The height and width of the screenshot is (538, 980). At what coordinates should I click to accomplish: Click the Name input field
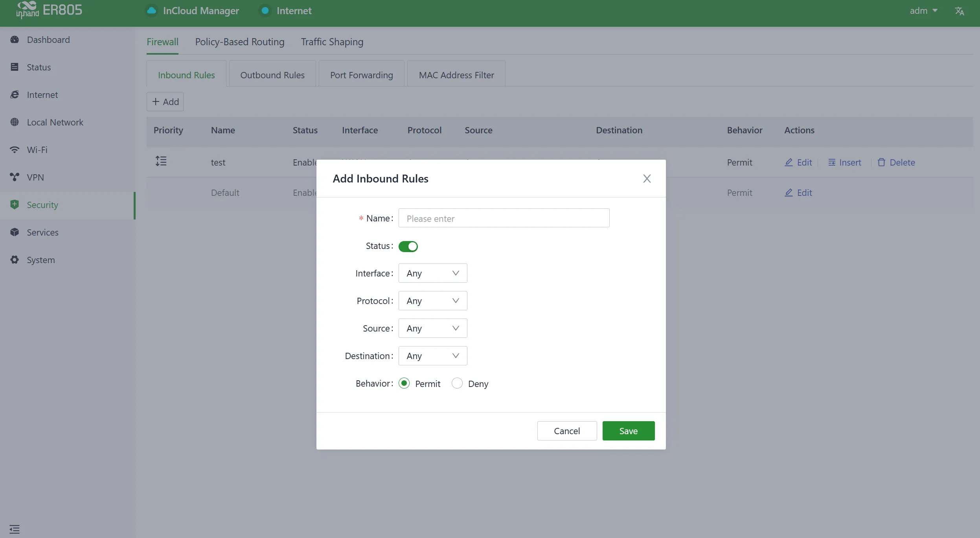point(504,218)
